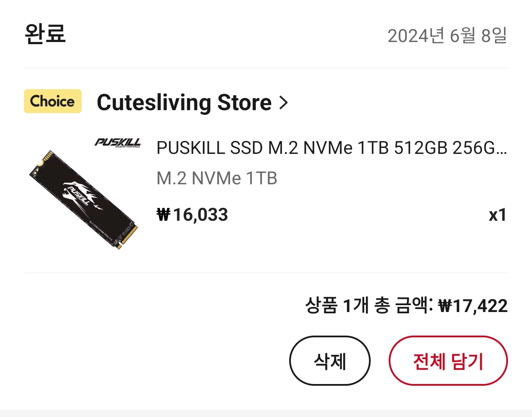Open store via chevron beside Cutesliving Store
Screen dimensions: 532x417
(284, 102)
